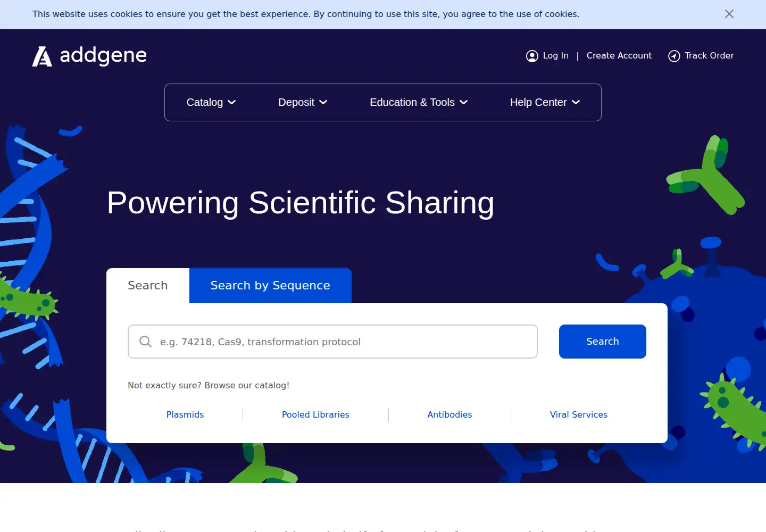This screenshot has width=766, height=532.
Task: Open the Create Account link
Action: [x=619, y=55]
